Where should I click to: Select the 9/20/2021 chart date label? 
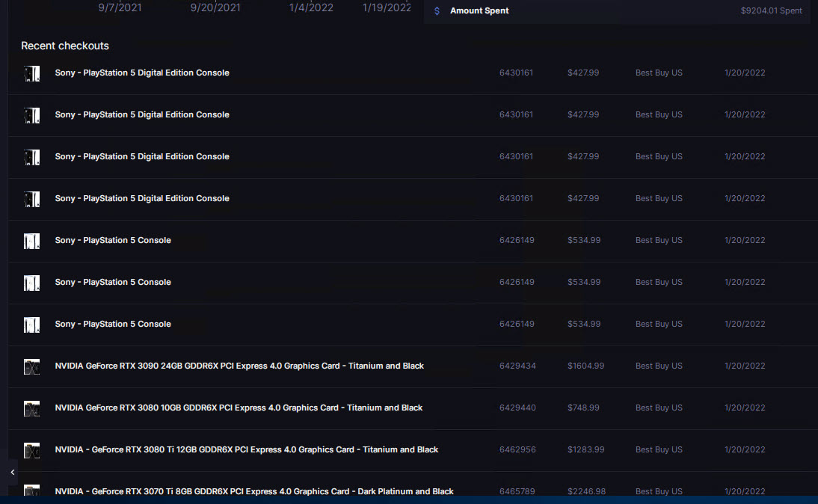[215, 7]
